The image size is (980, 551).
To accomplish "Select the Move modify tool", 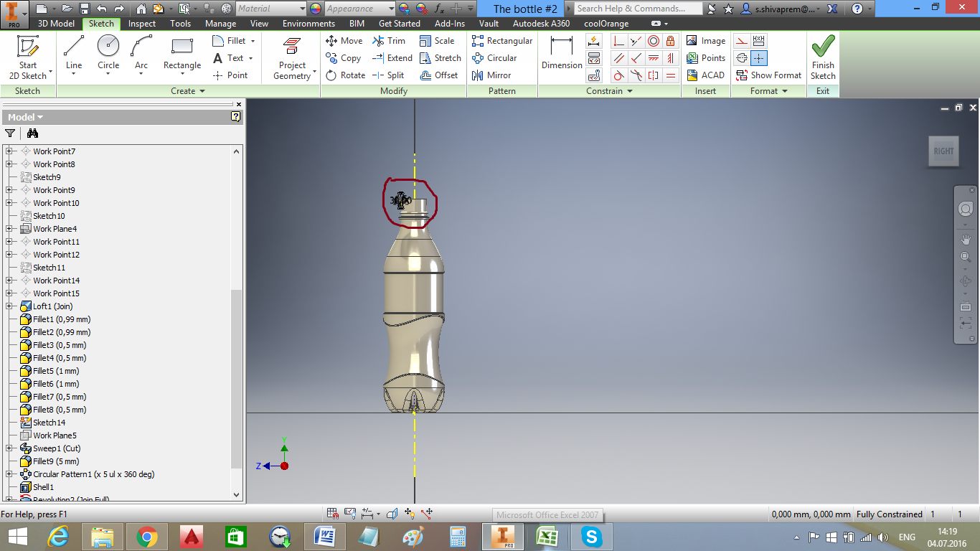I will pyautogui.click(x=344, y=41).
